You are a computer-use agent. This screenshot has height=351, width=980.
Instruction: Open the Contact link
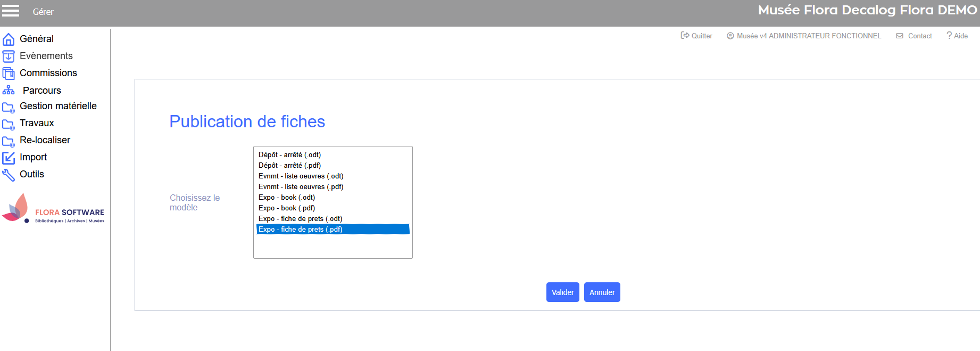(915, 36)
